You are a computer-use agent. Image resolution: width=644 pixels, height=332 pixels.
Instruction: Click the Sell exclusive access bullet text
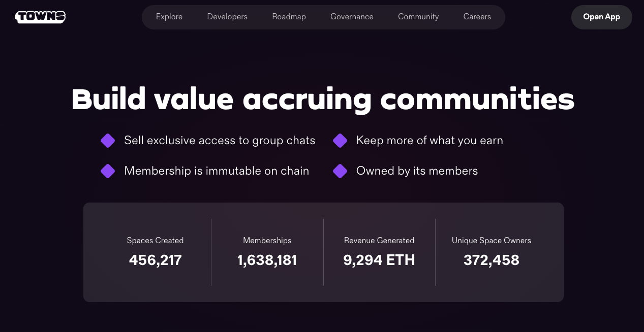tap(220, 140)
